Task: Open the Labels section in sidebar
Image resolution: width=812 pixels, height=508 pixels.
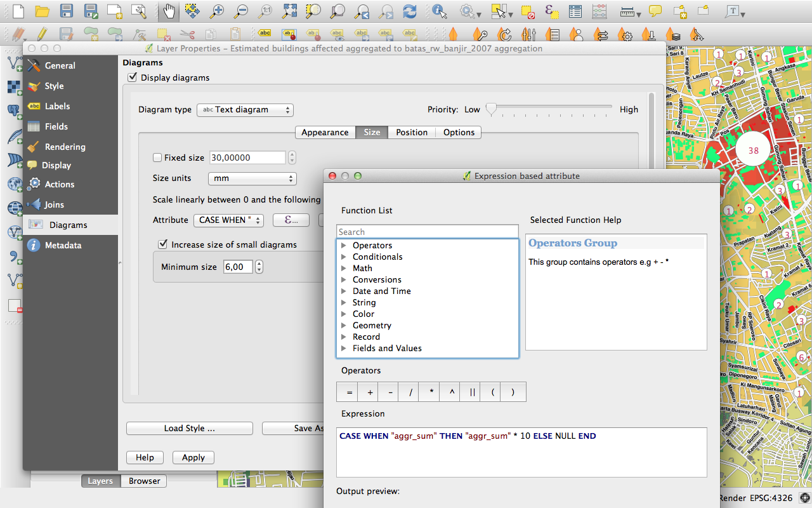Action: 57,106
